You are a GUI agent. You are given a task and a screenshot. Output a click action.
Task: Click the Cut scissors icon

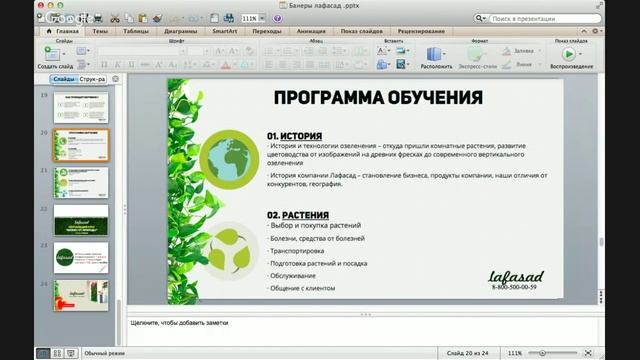(x=115, y=18)
